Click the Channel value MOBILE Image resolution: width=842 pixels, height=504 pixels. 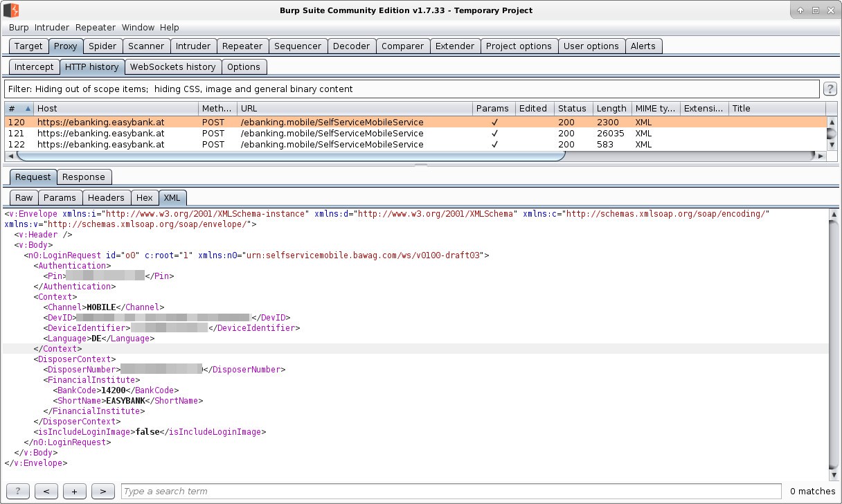(x=100, y=307)
